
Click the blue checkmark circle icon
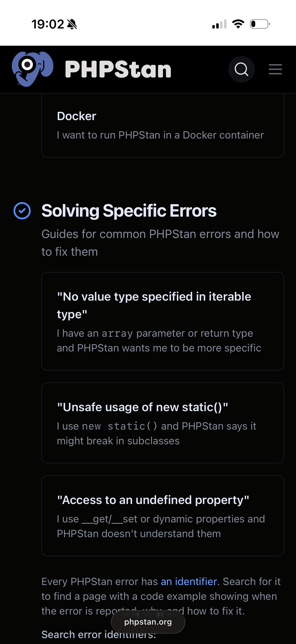[22, 211]
